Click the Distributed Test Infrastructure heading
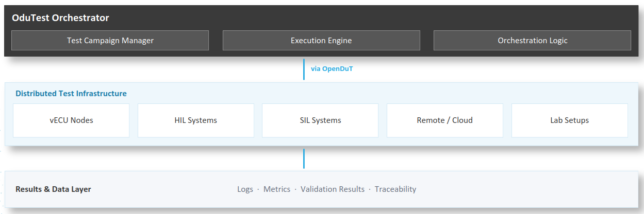The height and width of the screenshot is (214, 644). coord(71,94)
